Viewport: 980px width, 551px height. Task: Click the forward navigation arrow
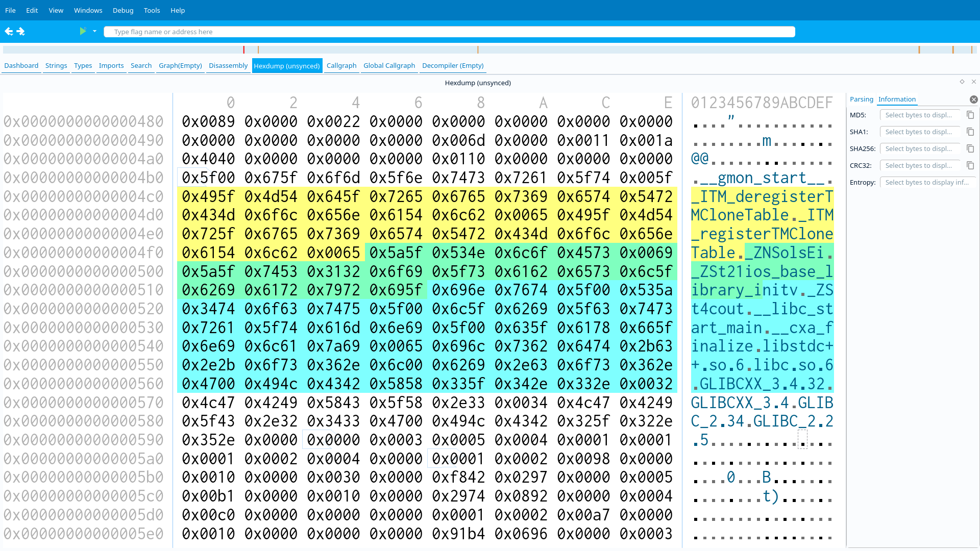coord(21,32)
